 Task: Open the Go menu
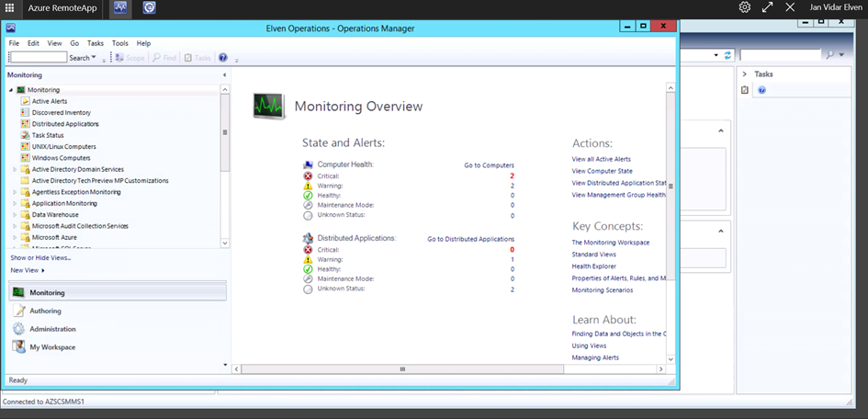74,43
